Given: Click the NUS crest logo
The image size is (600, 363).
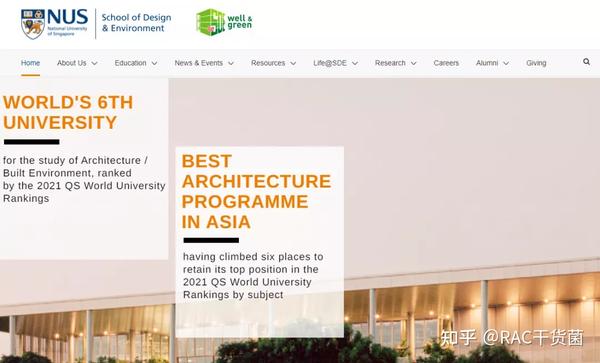Looking at the screenshot, I should 33,24.
